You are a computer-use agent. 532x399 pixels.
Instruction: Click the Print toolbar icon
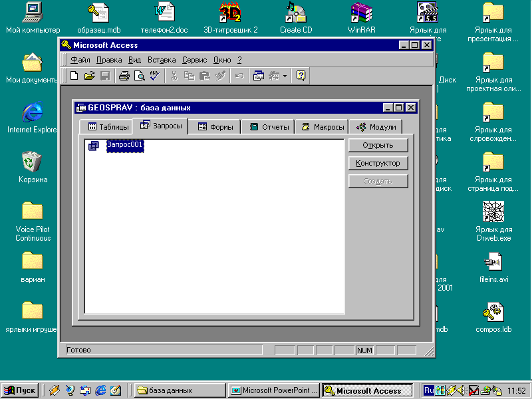pos(124,76)
